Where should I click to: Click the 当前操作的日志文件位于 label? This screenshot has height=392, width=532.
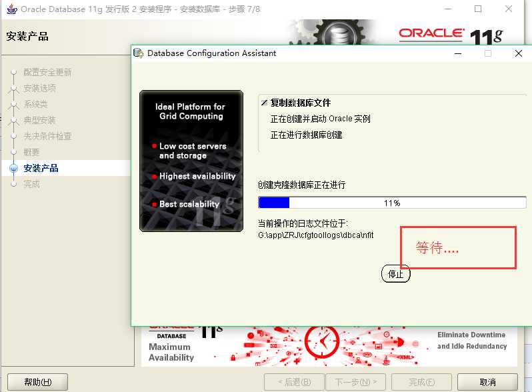[303, 223]
